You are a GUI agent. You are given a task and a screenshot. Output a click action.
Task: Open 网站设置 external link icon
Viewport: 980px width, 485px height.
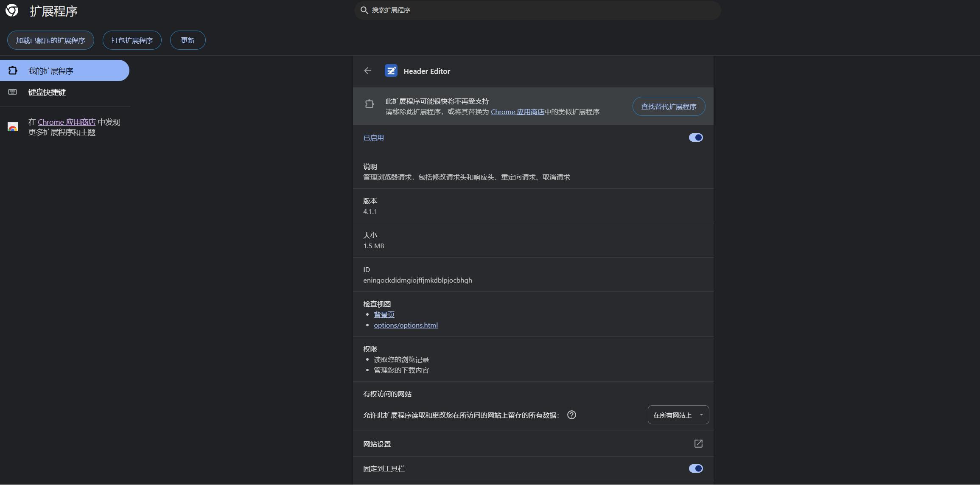[x=698, y=444]
